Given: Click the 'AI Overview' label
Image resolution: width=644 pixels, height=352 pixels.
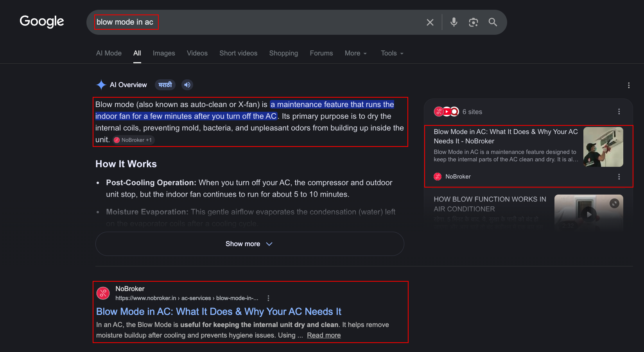Looking at the screenshot, I should (128, 85).
